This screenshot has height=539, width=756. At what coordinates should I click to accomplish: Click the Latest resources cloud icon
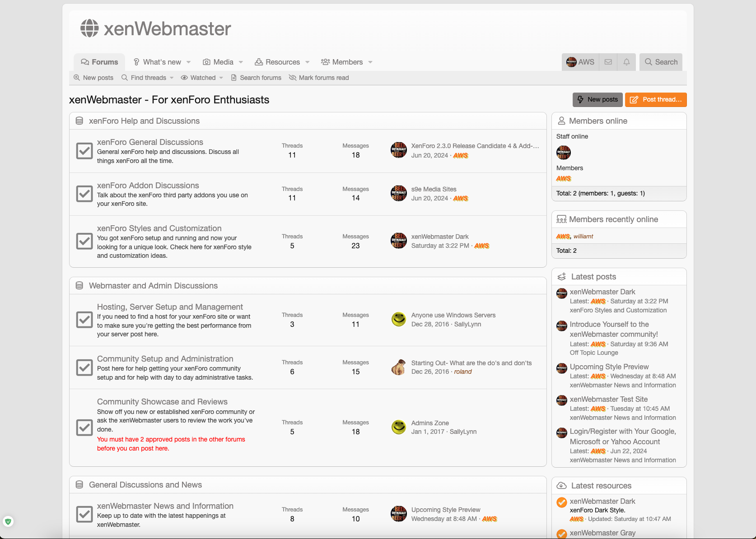561,486
